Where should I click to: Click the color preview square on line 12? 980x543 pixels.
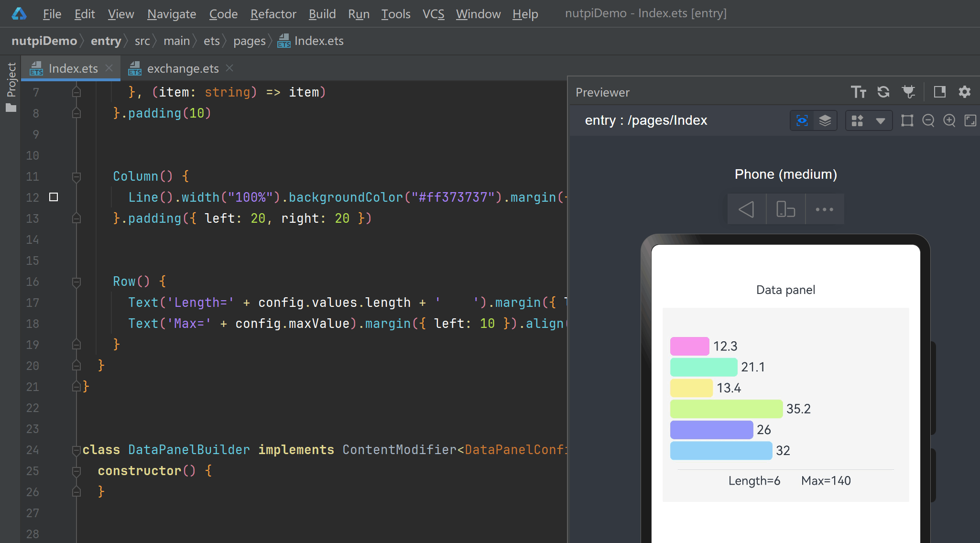pyautogui.click(x=54, y=197)
